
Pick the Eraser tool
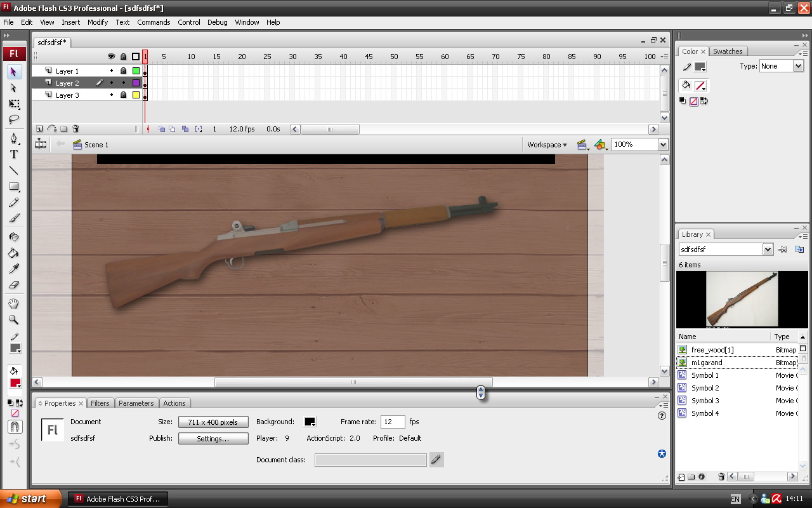14,285
